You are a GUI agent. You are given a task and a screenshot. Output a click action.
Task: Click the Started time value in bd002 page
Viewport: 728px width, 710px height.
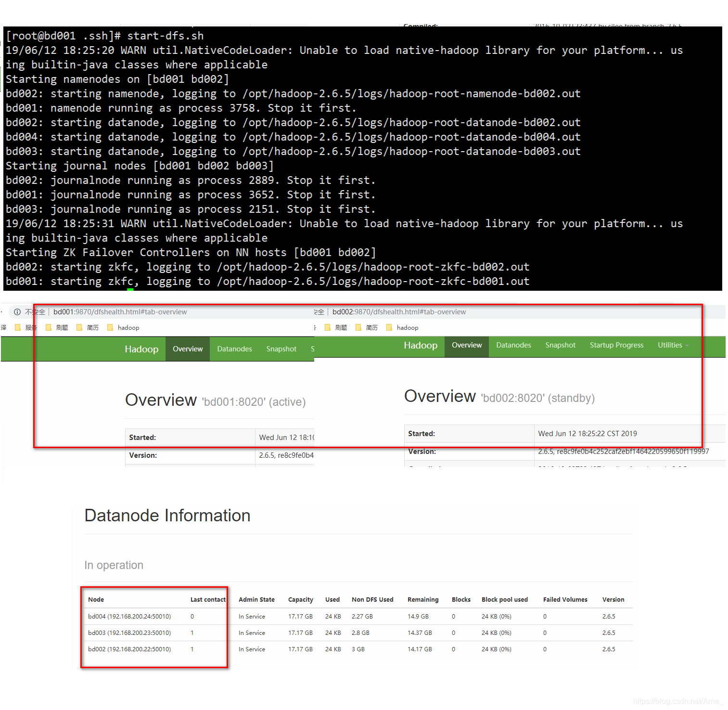(588, 434)
